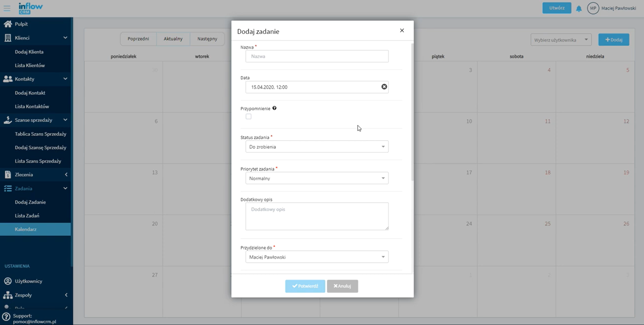Click the Pulpit home icon
The image size is (644, 325).
pos(8,24)
